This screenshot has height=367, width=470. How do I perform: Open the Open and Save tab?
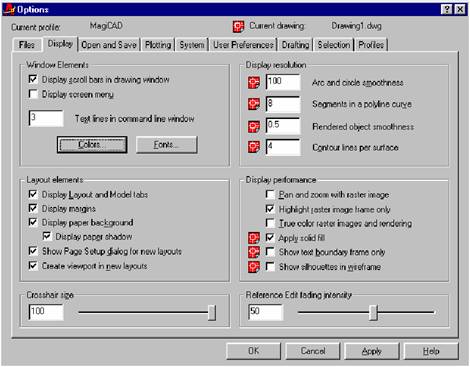pos(109,45)
